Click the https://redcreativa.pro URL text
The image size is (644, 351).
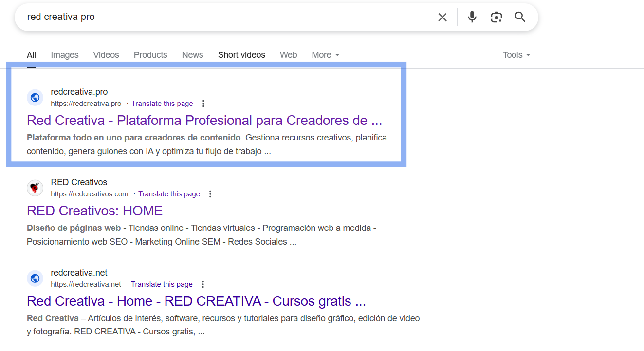point(86,104)
